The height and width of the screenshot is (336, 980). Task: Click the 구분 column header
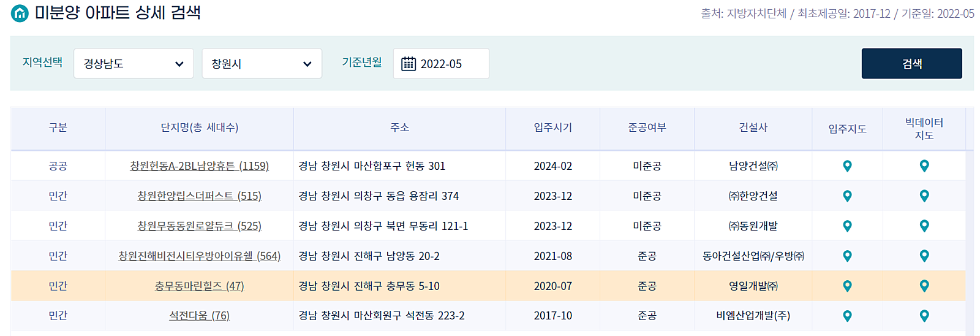point(58,128)
